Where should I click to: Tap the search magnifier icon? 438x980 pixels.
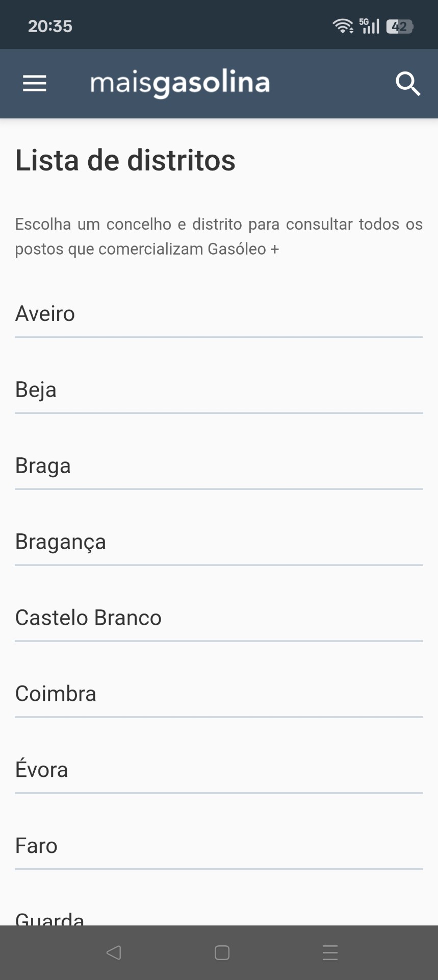coord(408,84)
